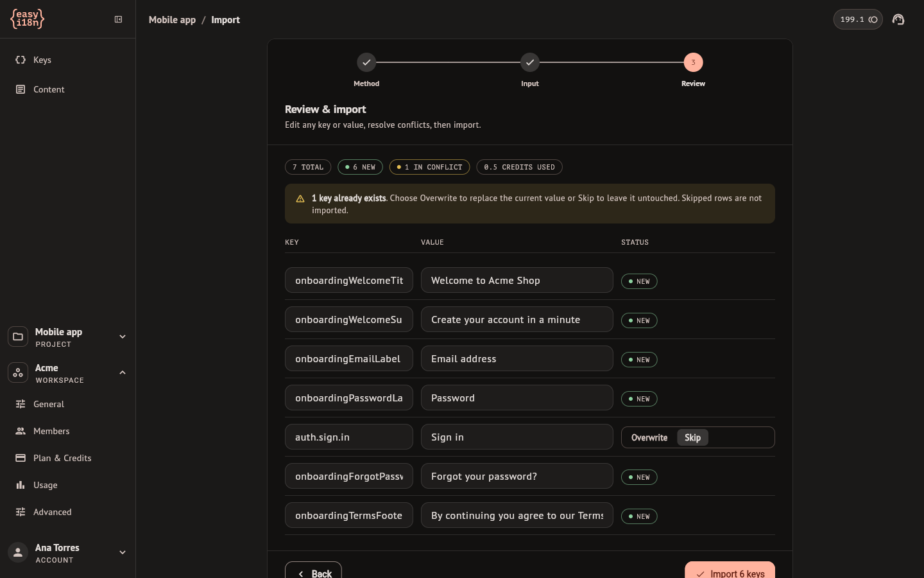Screen dimensions: 924x578
Task: Edit Create your account in a minute value
Action: pos(517,319)
